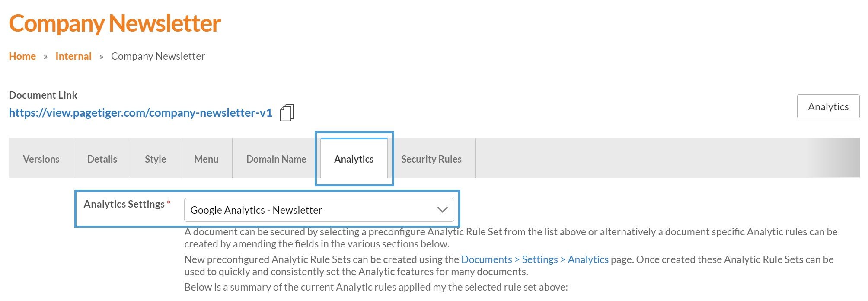
Task: Click the Documents link in the help text
Action: point(486,259)
